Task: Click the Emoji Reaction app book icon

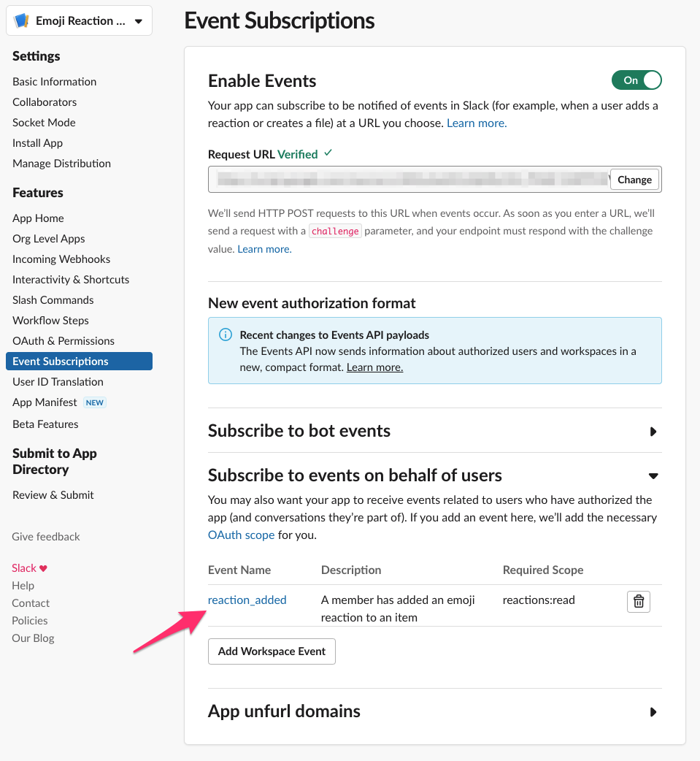Action: tap(22, 21)
